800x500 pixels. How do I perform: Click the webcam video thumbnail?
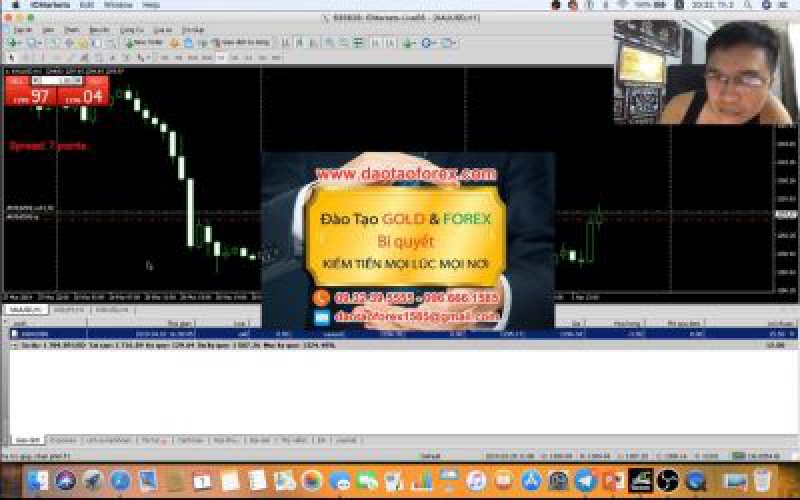click(704, 72)
